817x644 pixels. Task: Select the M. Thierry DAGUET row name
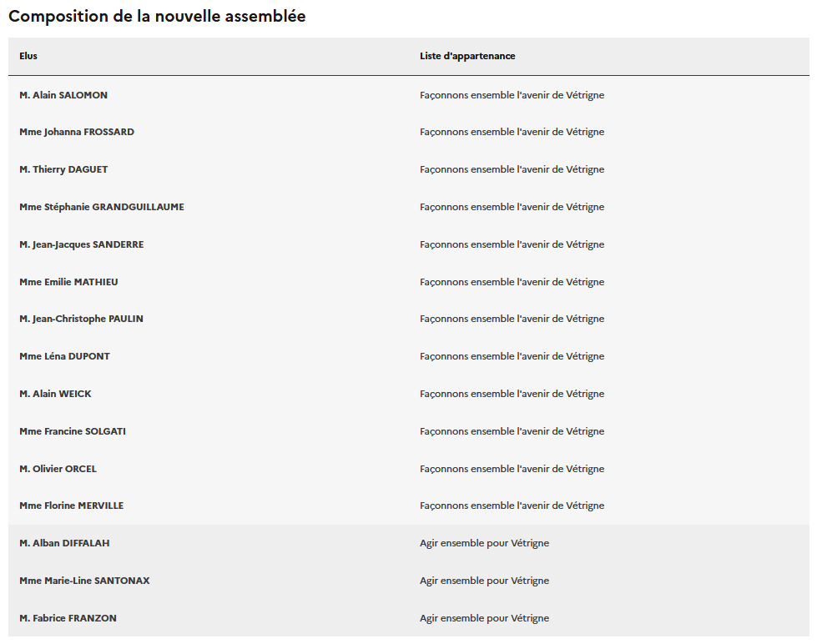(63, 169)
